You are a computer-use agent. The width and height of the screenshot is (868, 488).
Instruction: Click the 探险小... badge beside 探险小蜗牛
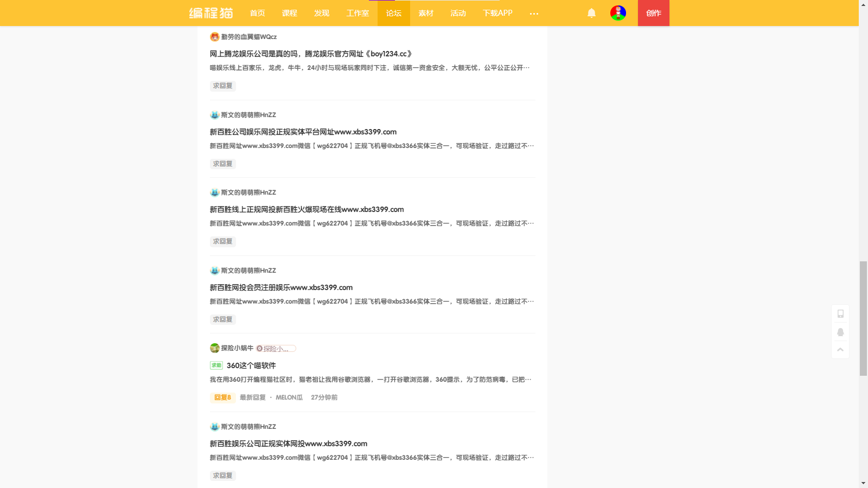pos(276,349)
